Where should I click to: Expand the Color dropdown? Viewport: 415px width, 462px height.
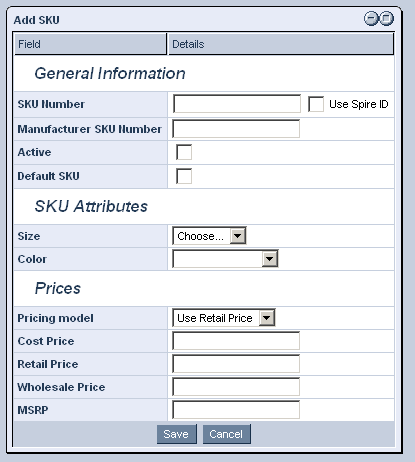pos(225,259)
